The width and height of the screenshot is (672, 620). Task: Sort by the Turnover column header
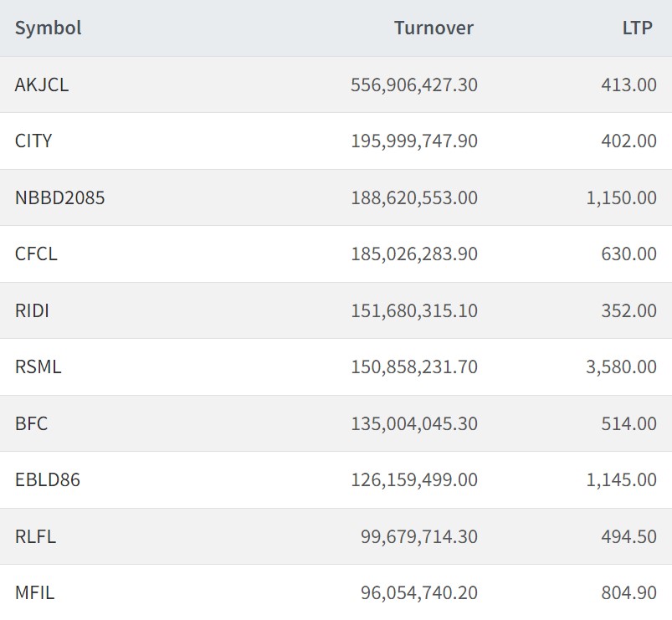click(433, 28)
